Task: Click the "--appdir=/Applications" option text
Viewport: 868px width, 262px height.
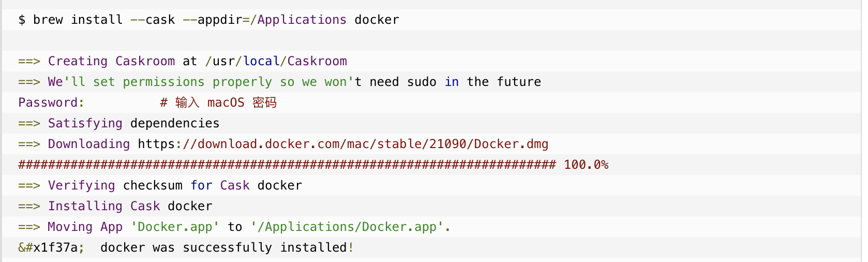Action: pos(264,20)
